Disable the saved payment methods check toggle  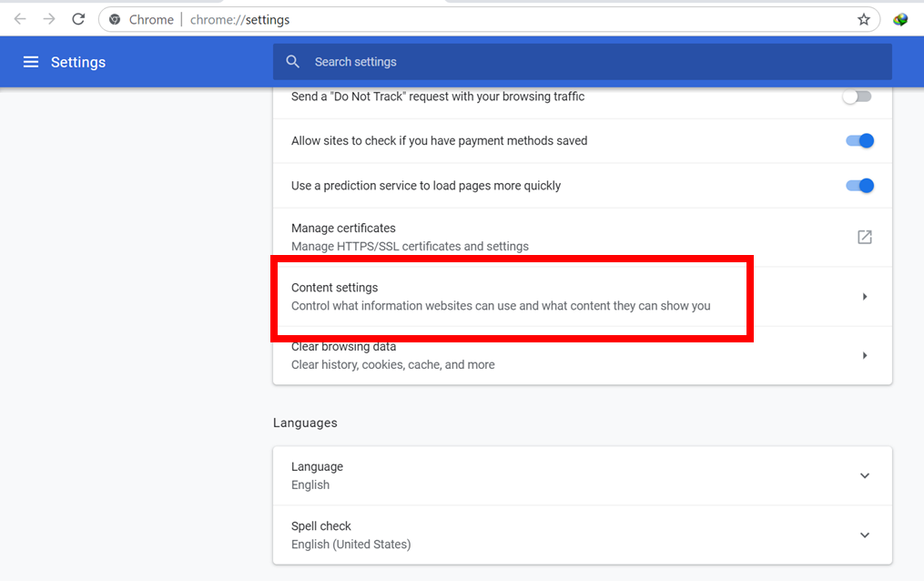click(859, 141)
